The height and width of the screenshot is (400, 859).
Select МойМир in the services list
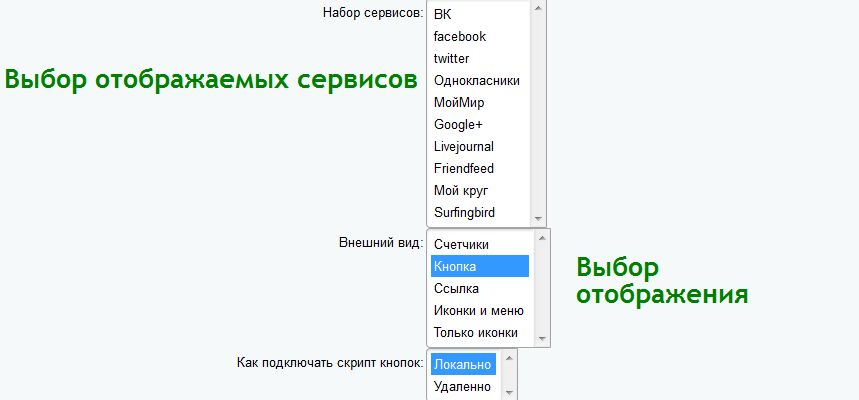point(460,102)
